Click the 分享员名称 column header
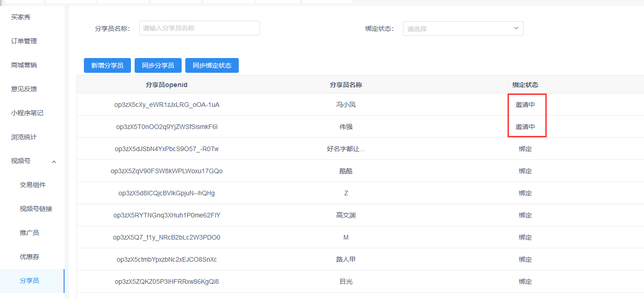Image resolution: width=644 pixels, height=299 pixels. 346,85
